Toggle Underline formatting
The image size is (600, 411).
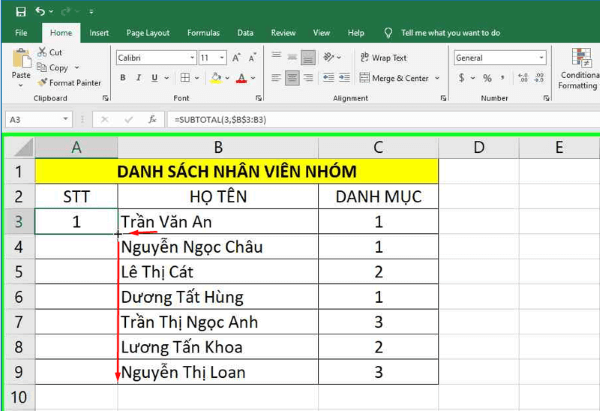point(155,78)
